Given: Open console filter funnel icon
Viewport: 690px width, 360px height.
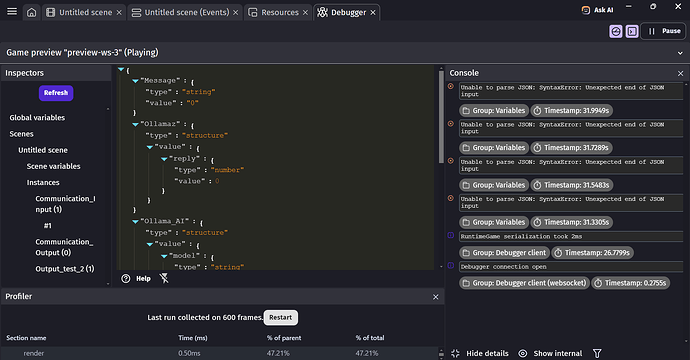Looking at the screenshot, I should coord(597,353).
